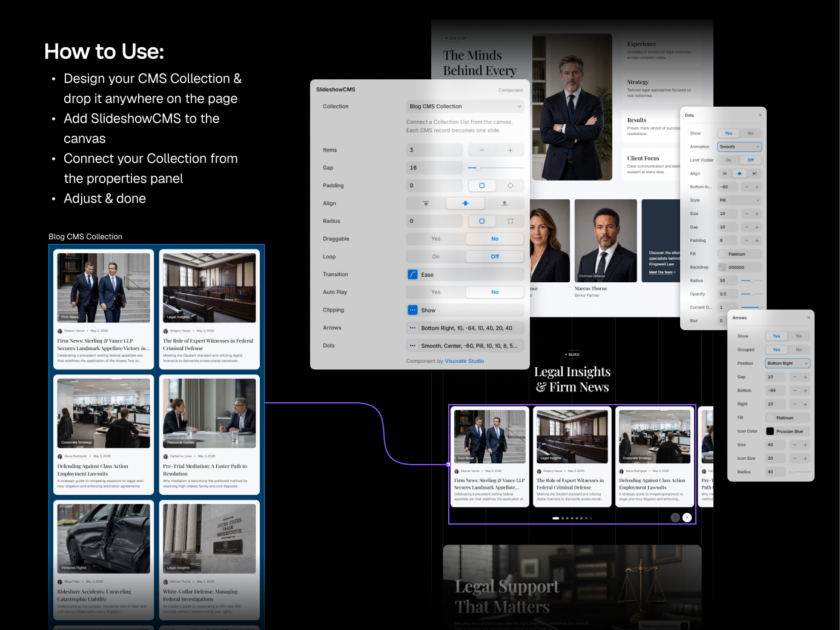840x630 pixels.
Task: Align dots center in Dots panel
Action: pos(739,173)
